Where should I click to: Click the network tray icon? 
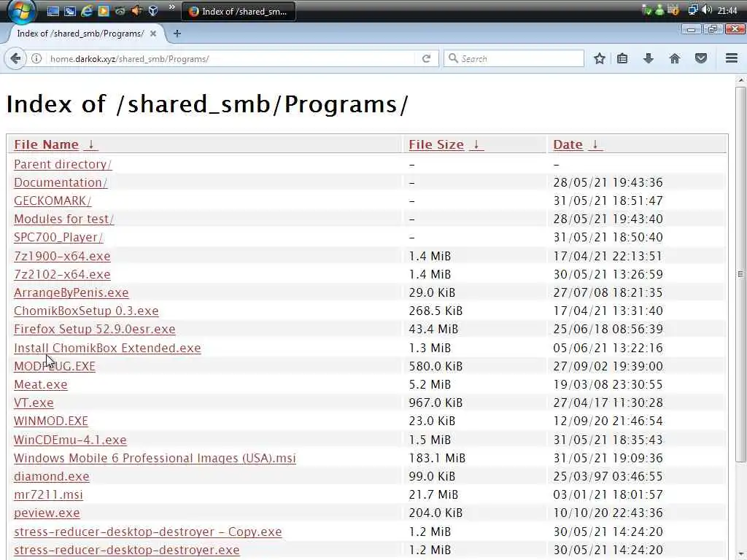[x=693, y=10]
